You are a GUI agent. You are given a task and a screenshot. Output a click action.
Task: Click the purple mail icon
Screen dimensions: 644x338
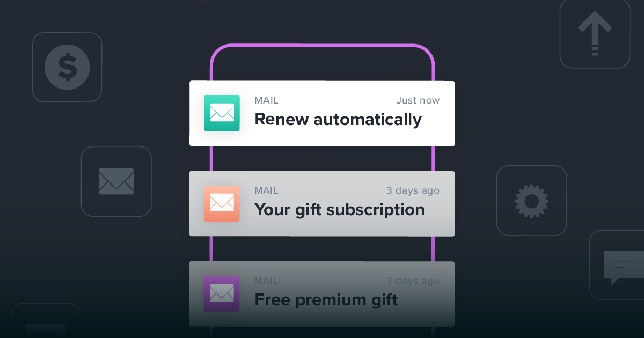click(222, 293)
